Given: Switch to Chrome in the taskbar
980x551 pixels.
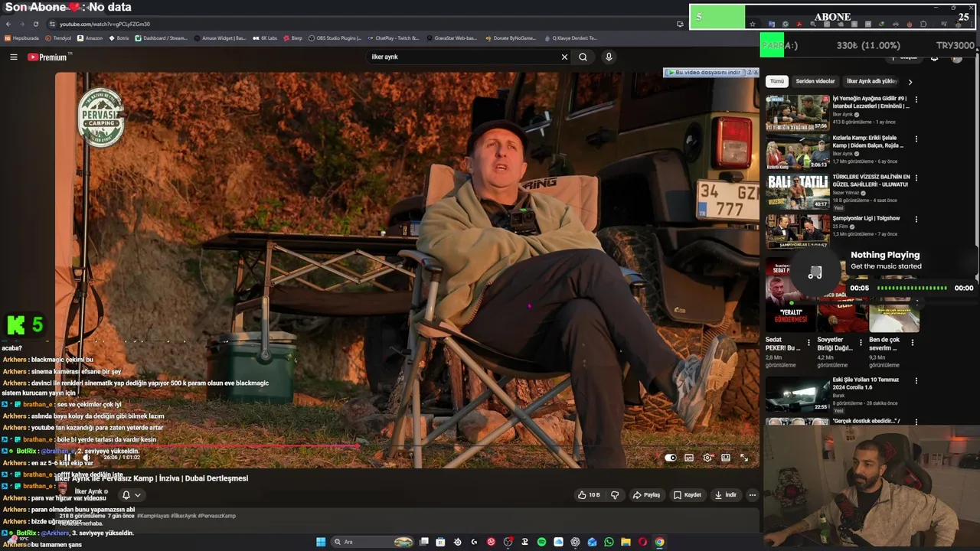Looking at the screenshot, I should pos(659,542).
